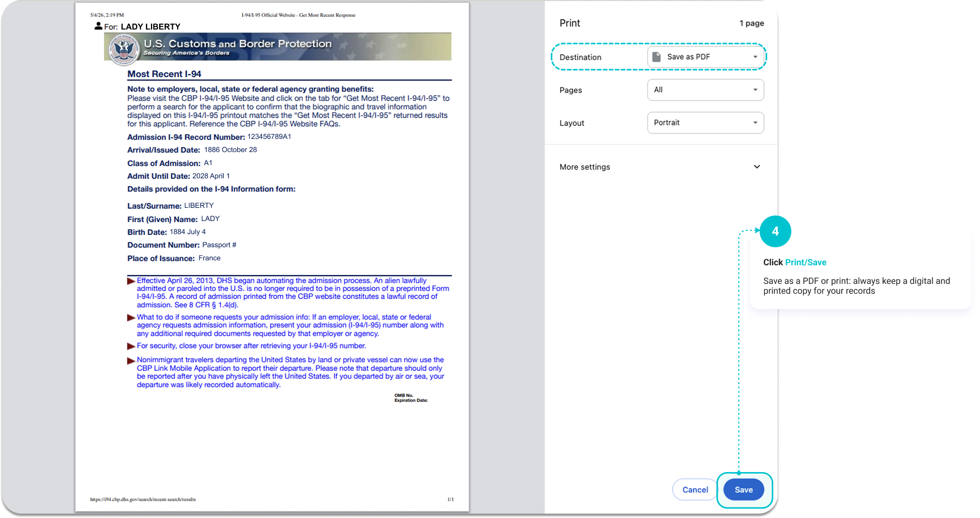Click the surname value LIBERTY
This screenshot has width=980, height=518.
199,206
